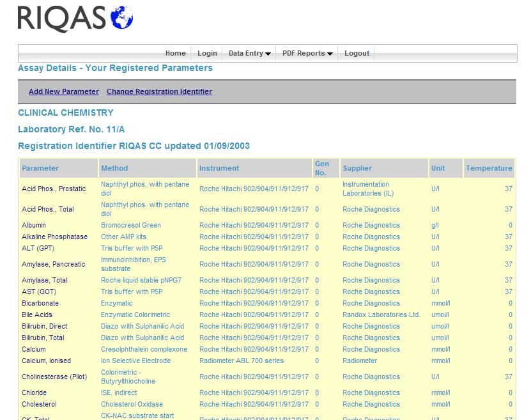Image resolution: width=531 pixels, height=420 pixels.
Task: Select the Amylase, Total parameter
Action: (x=45, y=281)
